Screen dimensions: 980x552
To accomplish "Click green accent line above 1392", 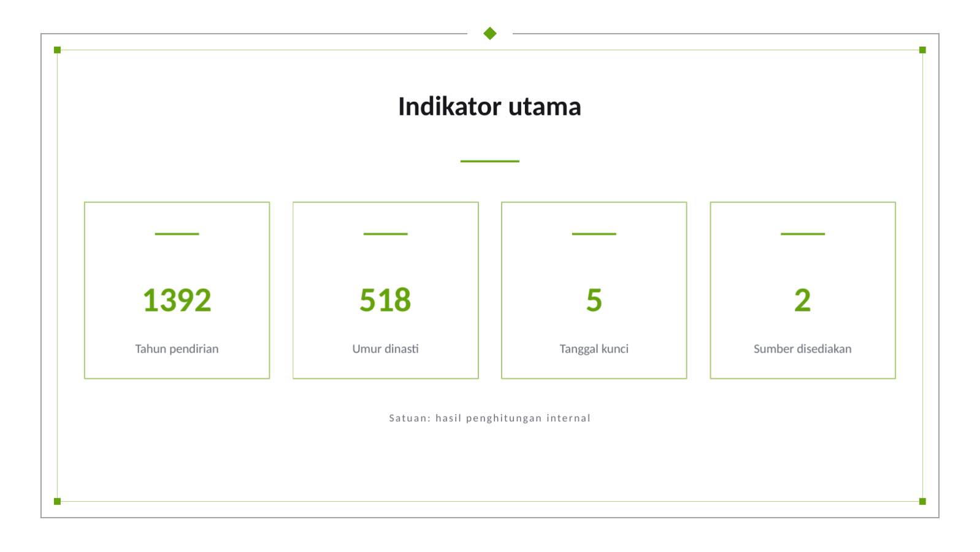I will tap(177, 234).
